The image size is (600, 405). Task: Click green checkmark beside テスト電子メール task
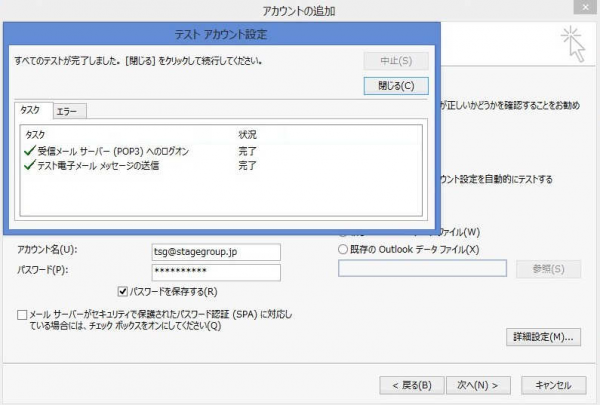30,165
